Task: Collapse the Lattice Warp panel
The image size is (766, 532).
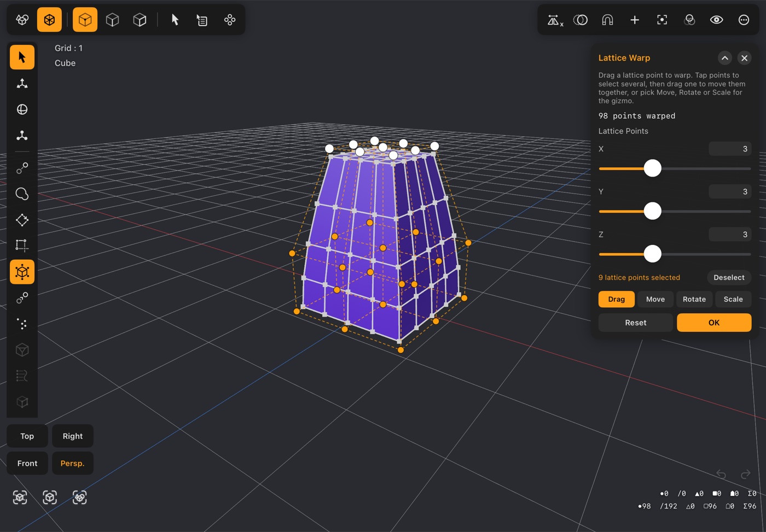Action: (x=724, y=58)
